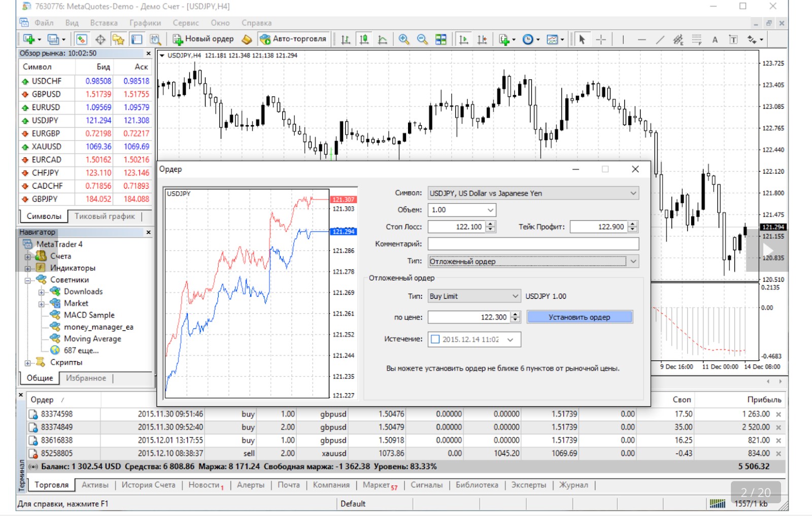Select the crosshair tool
The height and width of the screenshot is (517, 812).
[x=601, y=39]
